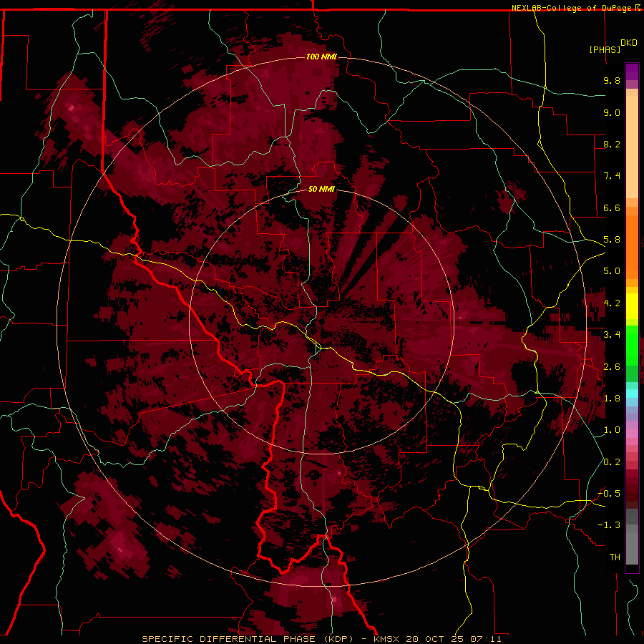Click the DKD label above the color scale

coord(629,43)
